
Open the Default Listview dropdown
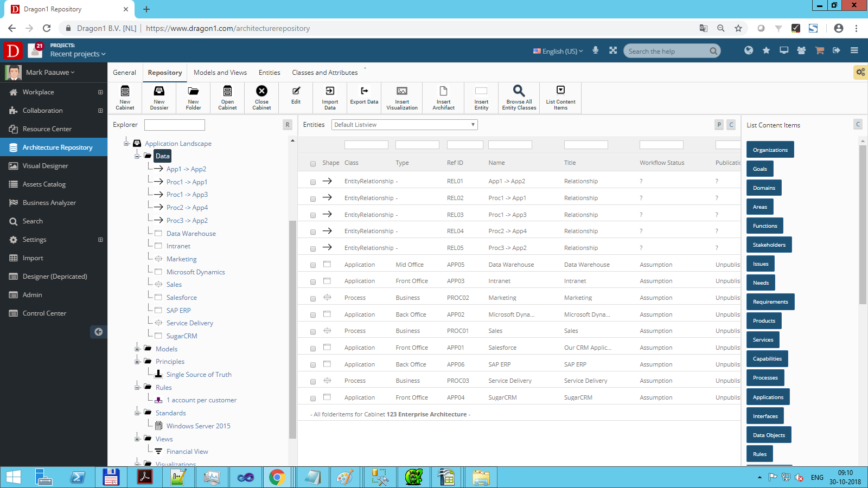coord(405,125)
